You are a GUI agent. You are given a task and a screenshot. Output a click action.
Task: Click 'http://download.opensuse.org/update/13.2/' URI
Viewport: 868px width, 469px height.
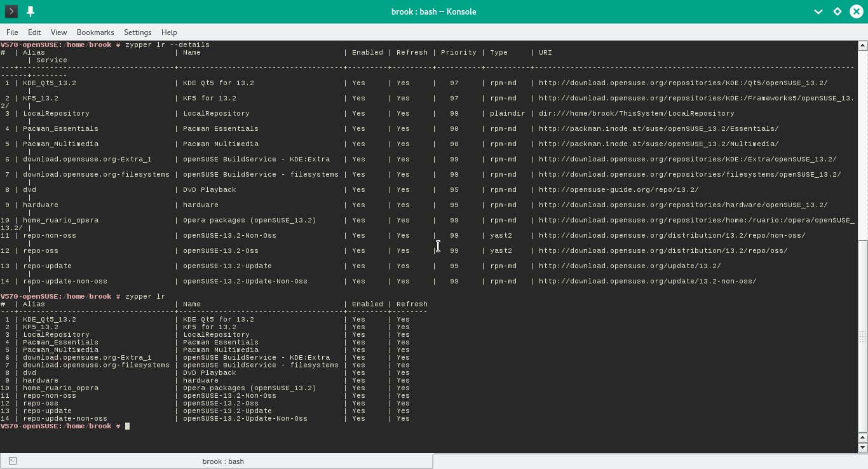[x=630, y=266]
